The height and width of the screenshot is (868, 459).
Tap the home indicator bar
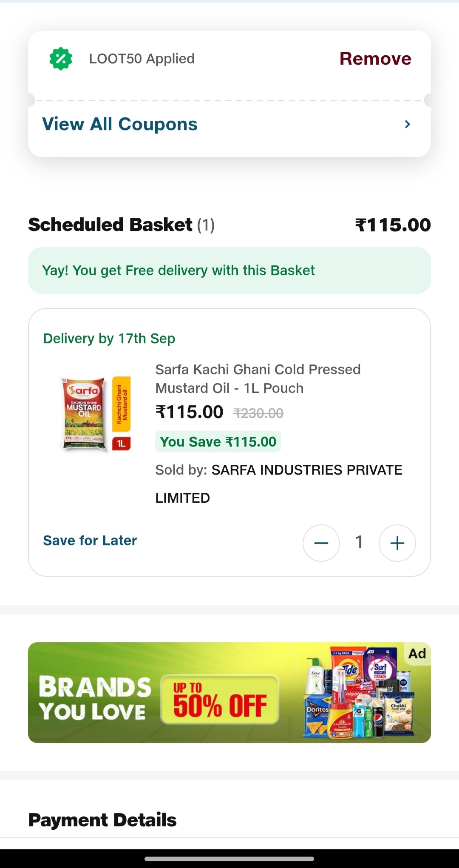click(x=229, y=859)
